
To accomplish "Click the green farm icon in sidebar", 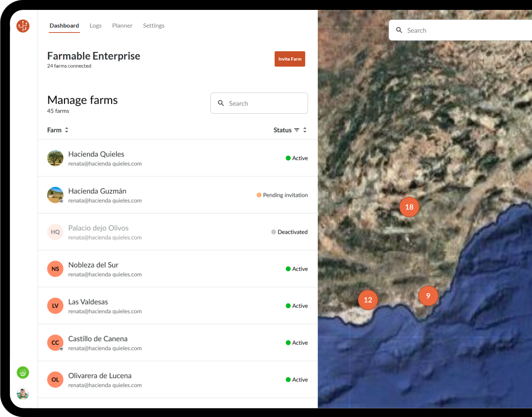I will (23, 372).
